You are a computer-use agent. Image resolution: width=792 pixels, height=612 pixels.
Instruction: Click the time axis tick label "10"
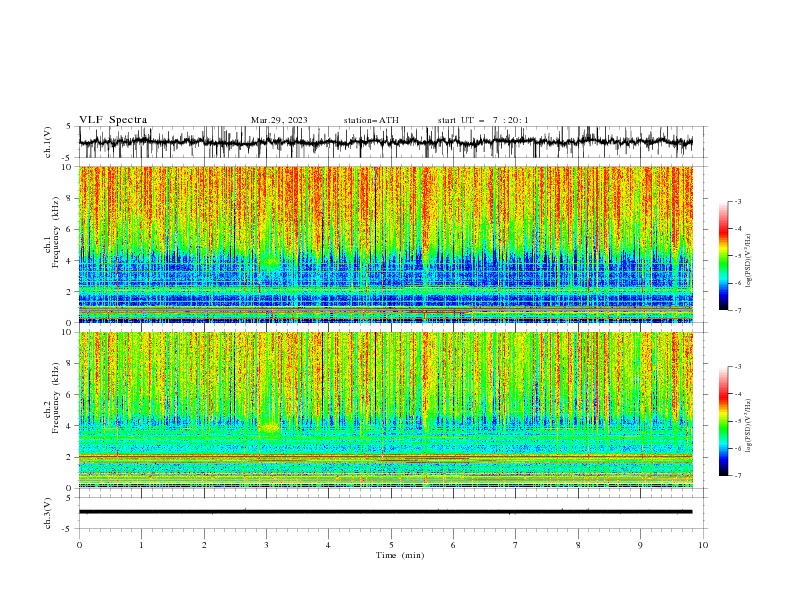[x=703, y=545]
